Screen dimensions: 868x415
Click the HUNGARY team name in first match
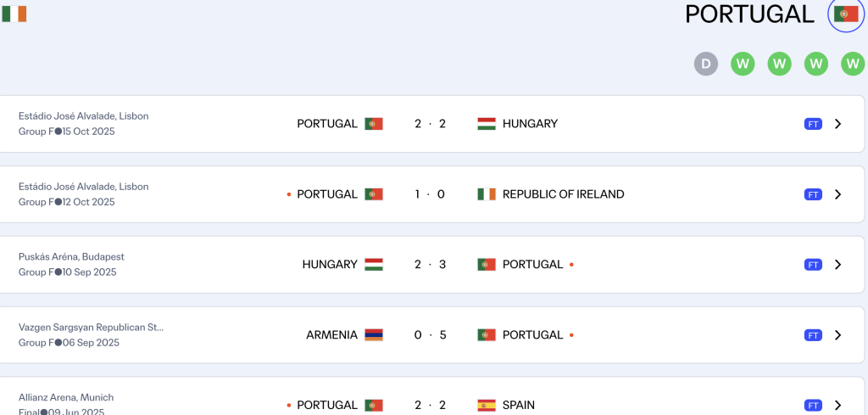(x=530, y=124)
